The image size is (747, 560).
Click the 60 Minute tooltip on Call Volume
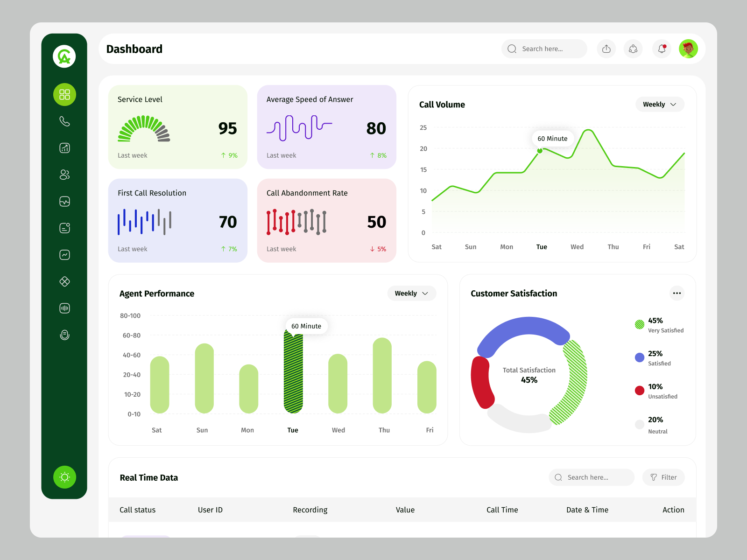pos(553,138)
